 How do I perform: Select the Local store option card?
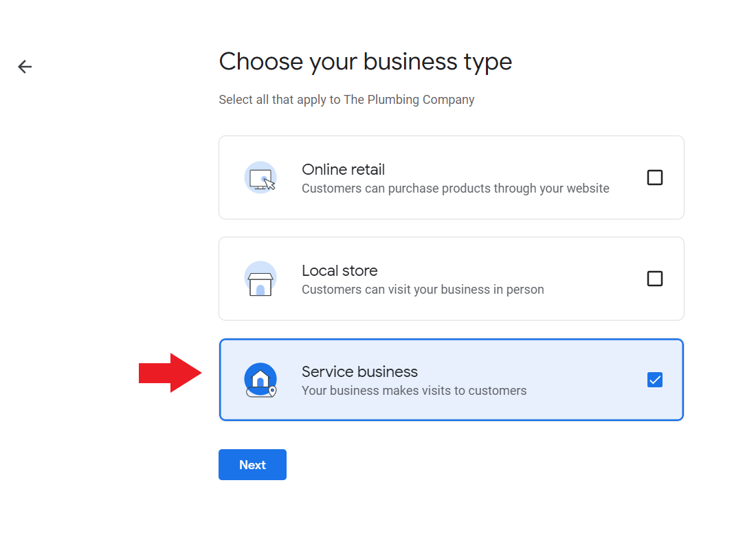451,279
